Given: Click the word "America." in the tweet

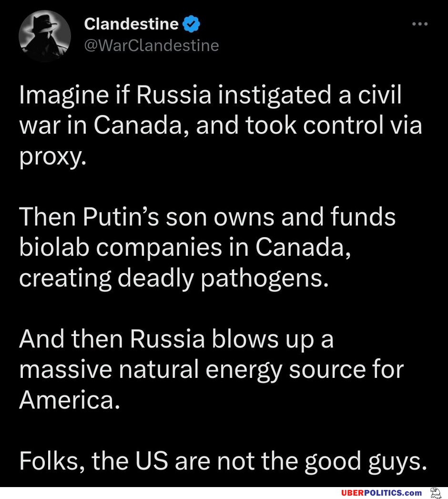Looking at the screenshot, I should point(68,400).
